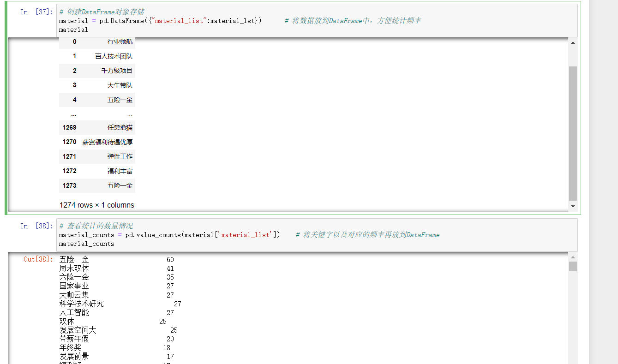This screenshot has width=618, height=364.
Task: Click scroll-up arrow of first output scrollbar
Action: (573, 43)
